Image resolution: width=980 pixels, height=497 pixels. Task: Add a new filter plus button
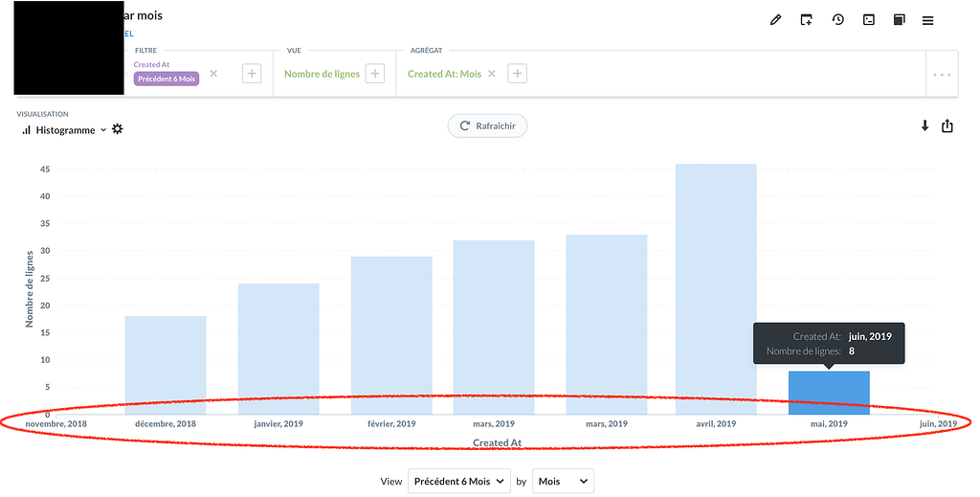[252, 74]
